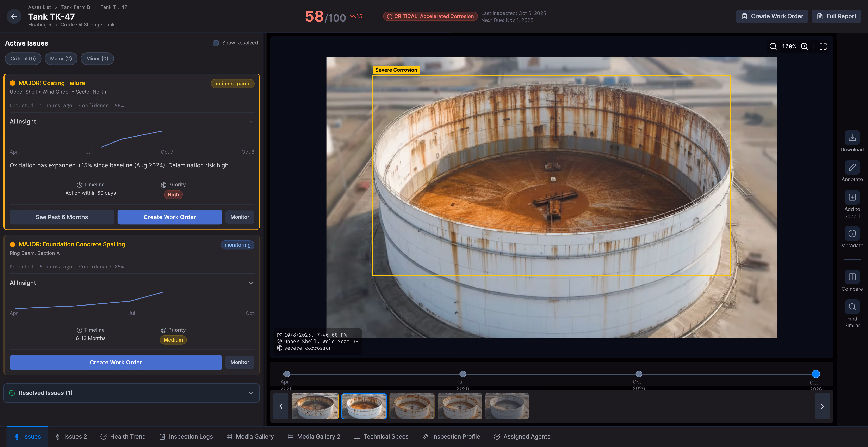Select the first Oct timeline marker
This screenshot has width=868, height=447.
[639, 374]
